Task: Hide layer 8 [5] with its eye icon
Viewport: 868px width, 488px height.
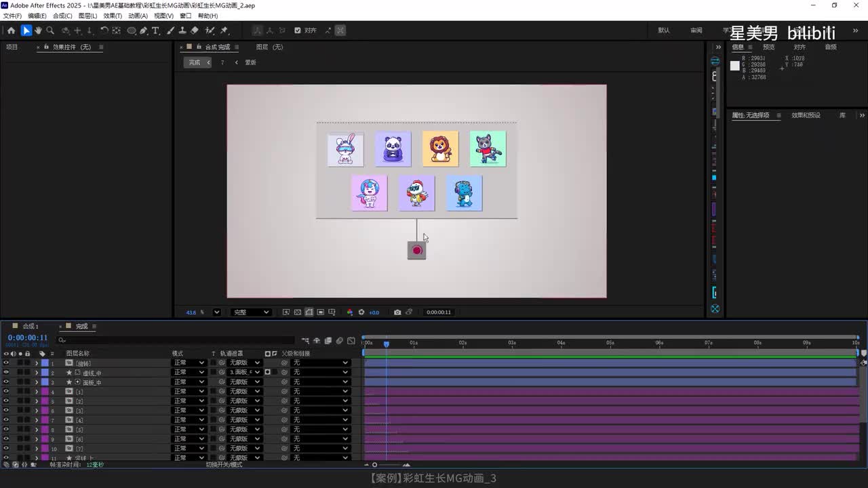Action: pyautogui.click(x=6, y=430)
